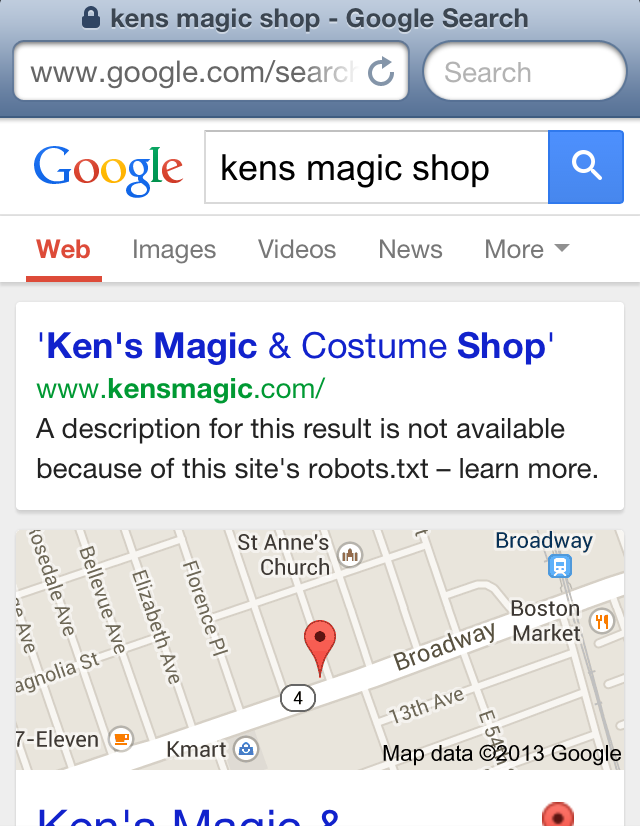Viewport: 640px width, 826px height.
Task: Click the blue magnifier search button
Action: 586,167
